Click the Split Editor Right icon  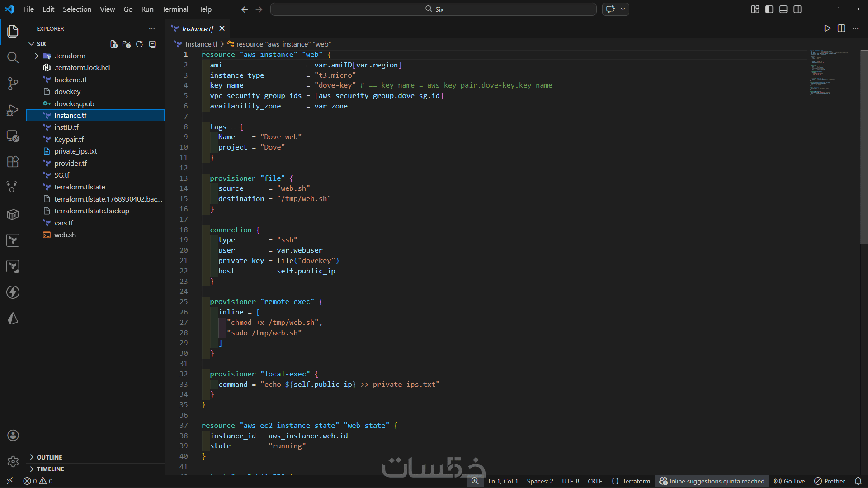click(841, 28)
